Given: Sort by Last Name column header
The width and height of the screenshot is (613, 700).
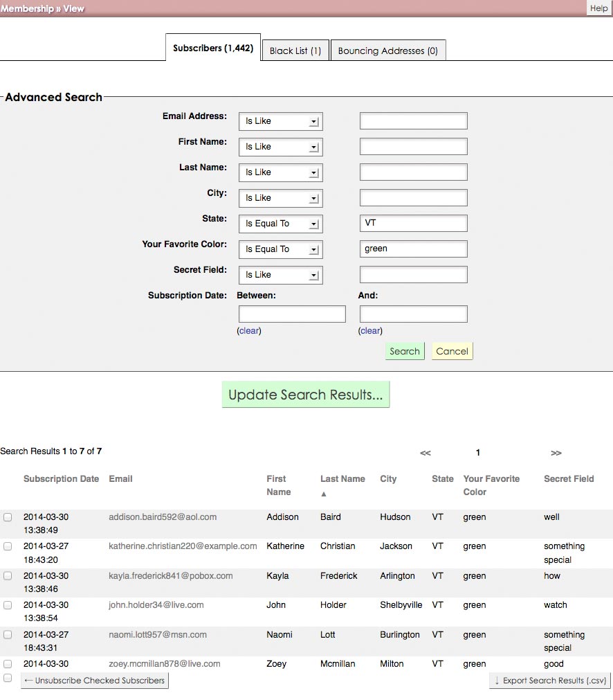Looking at the screenshot, I should point(342,478).
